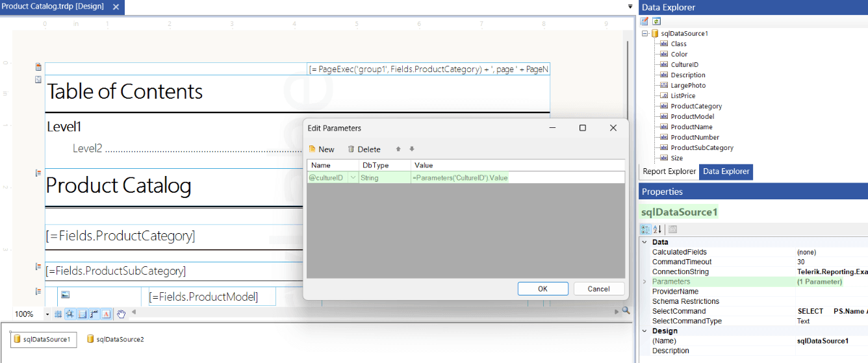The image size is (868, 363).
Task: Toggle the grid display icon in designer toolbar
Action: [x=58, y=314]
